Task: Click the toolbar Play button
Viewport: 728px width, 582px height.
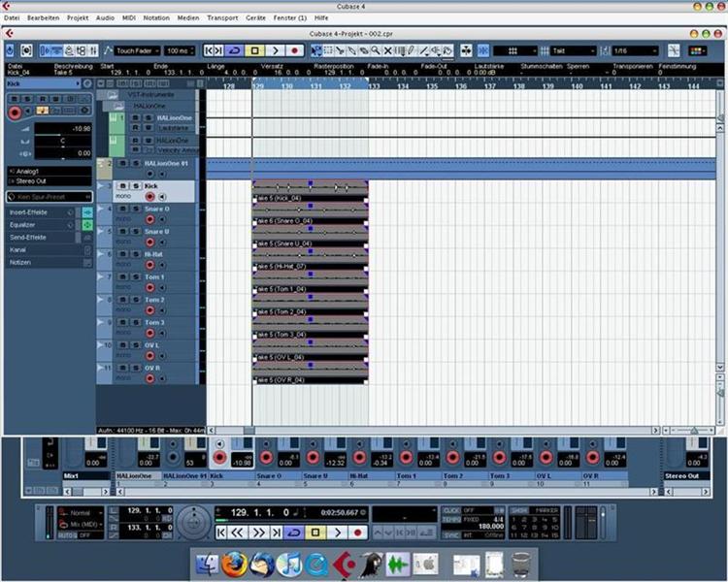Action: coord(275,50)
